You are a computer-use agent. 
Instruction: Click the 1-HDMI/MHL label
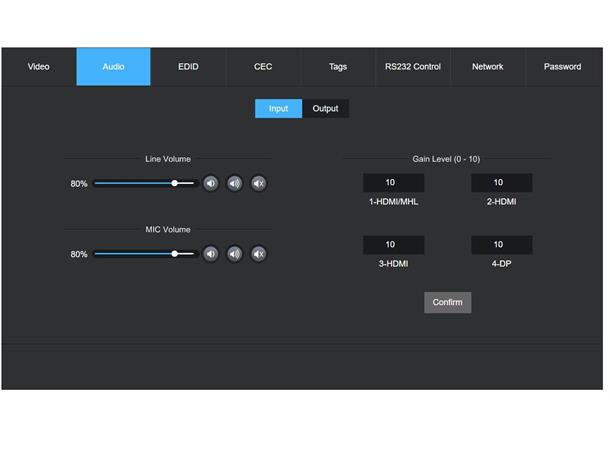[x=393, y=202]
